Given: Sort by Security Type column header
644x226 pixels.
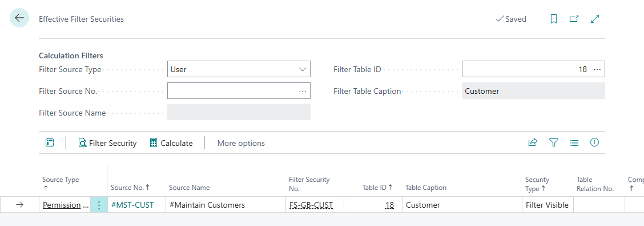Looking at the screenshot, I should pyautogui.click(x=537, y=184).
